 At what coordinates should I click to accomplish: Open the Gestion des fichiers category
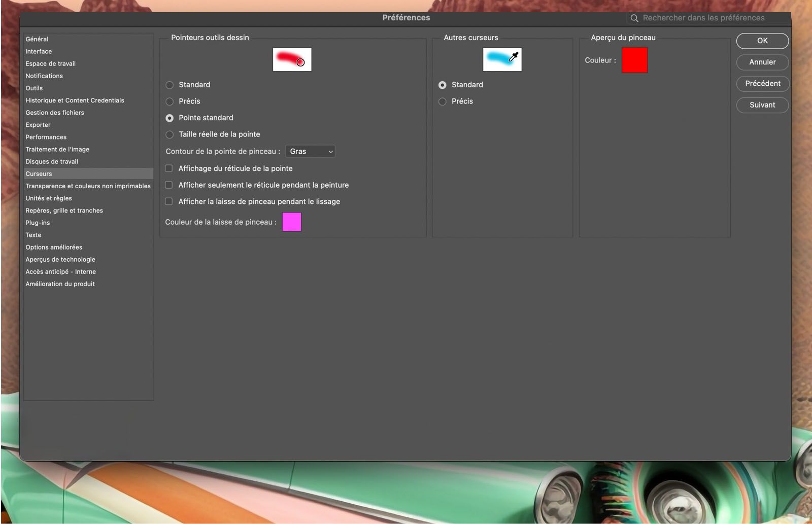click(89, 113)
